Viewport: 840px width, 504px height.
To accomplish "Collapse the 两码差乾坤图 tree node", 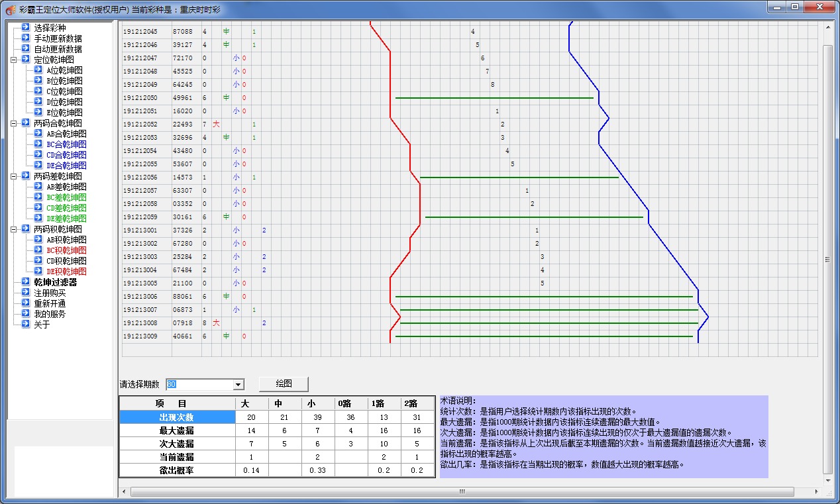I will (14, 176).
